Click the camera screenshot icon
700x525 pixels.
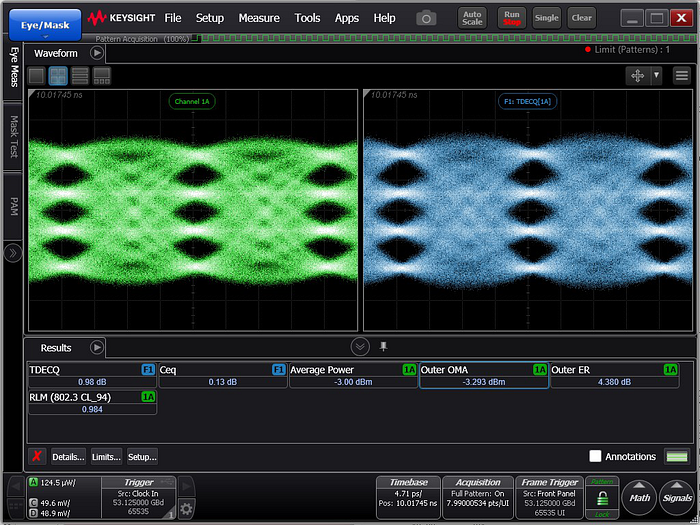(x=427, y=18)
